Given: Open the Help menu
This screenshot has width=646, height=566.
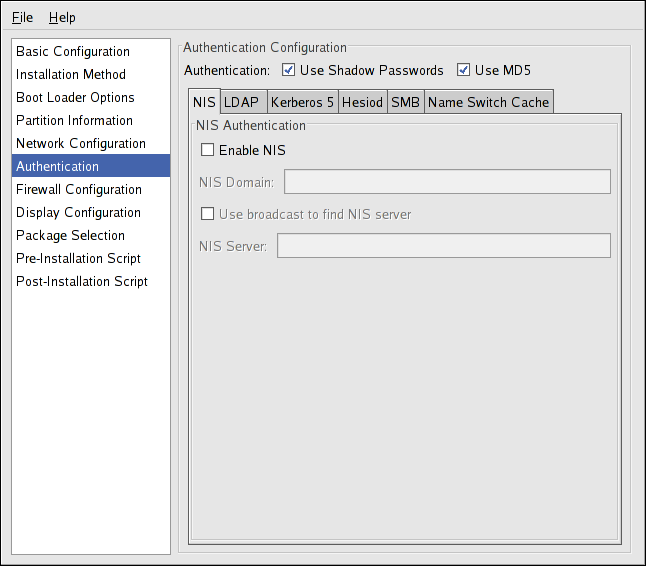Looking at the screenshot, I should [x=62, y=17].
